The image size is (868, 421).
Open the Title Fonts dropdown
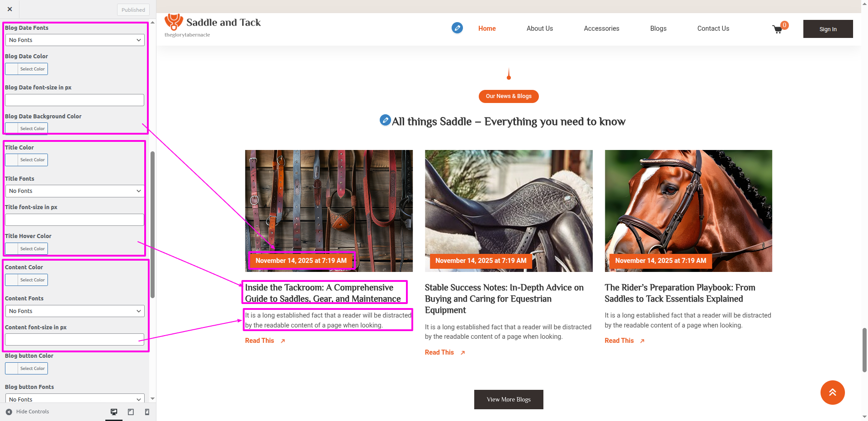tap(75, 191)
